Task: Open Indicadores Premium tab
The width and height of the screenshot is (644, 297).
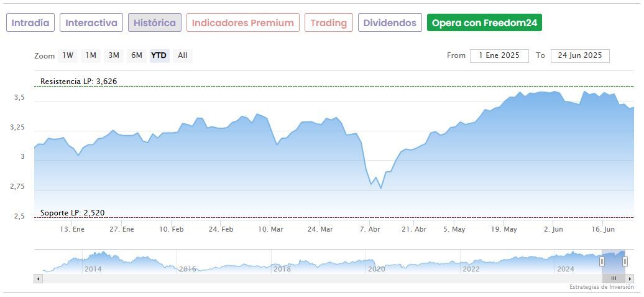Action: tap(242, 23)
